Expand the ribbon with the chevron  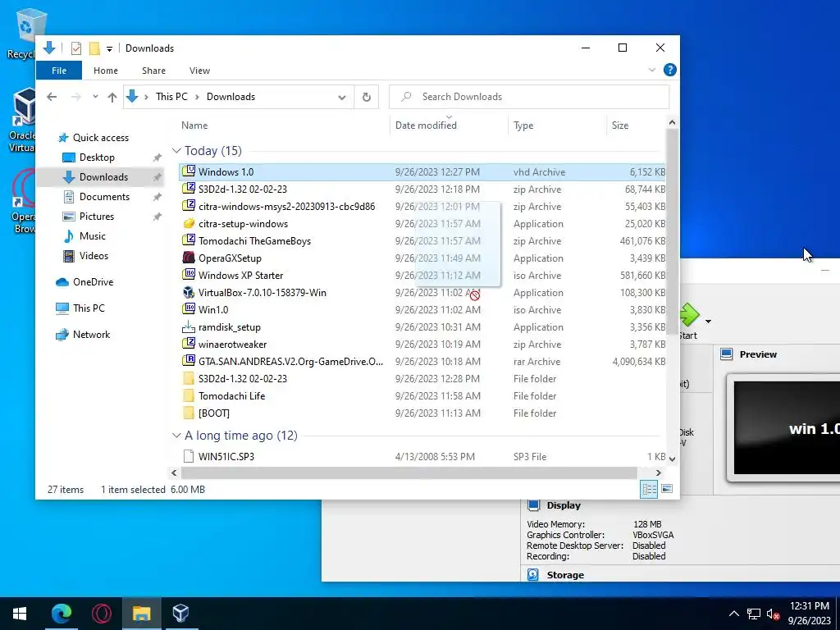tap(652, 70)
